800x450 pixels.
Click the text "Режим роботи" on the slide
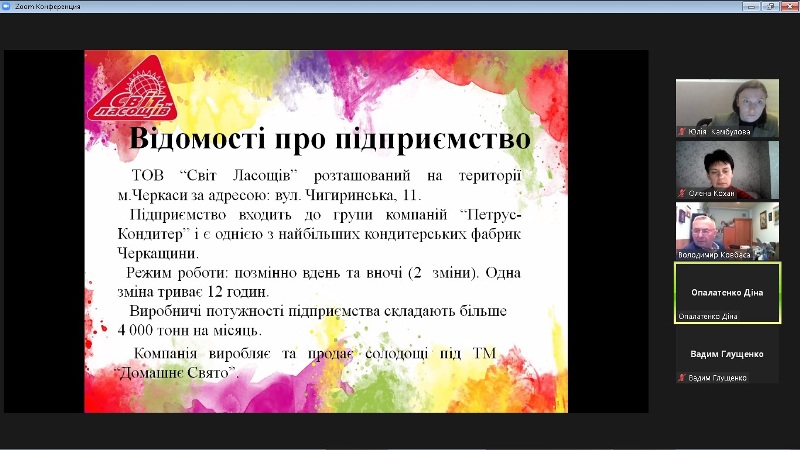175,272
